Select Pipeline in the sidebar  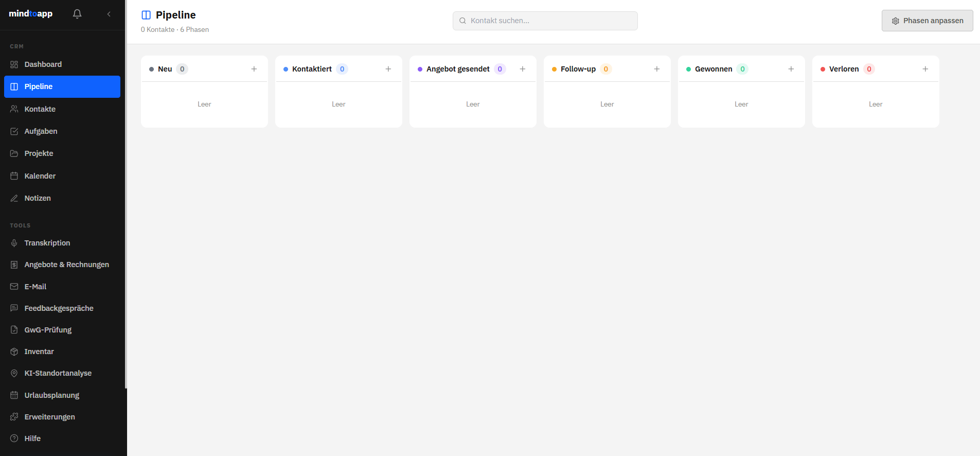click(x=62, y=86)
